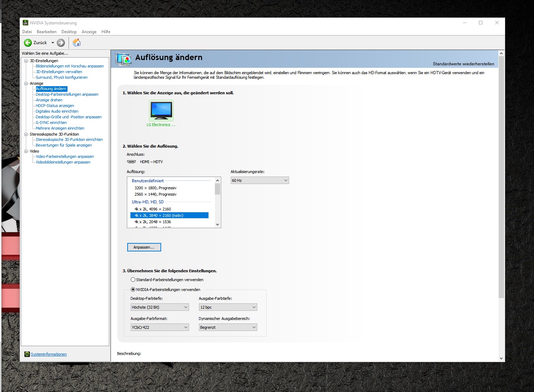Open the home page icon in toolbar
Image resolution: width=534 pixels, height=392 pixels.
click(x=77, y=43)
